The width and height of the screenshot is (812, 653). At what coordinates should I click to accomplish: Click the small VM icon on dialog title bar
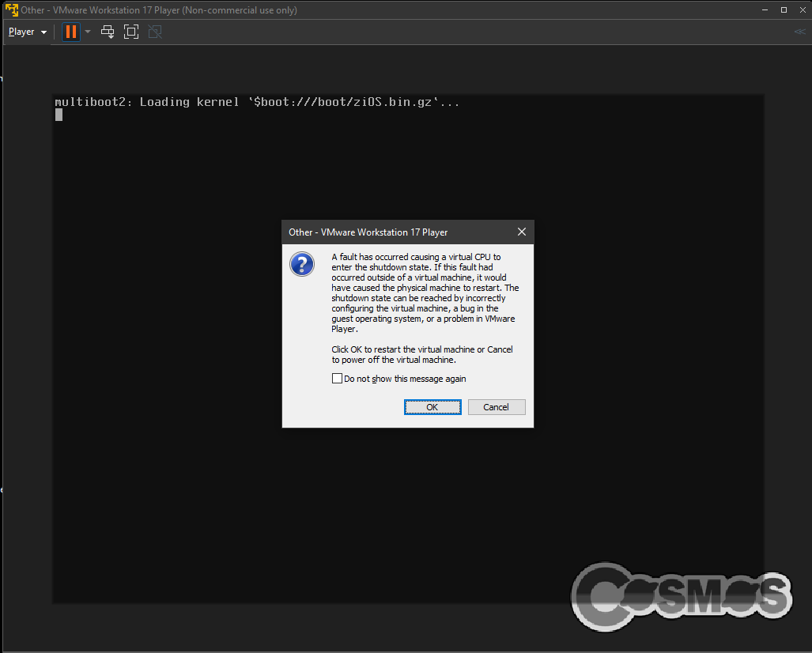coord(291,232)
